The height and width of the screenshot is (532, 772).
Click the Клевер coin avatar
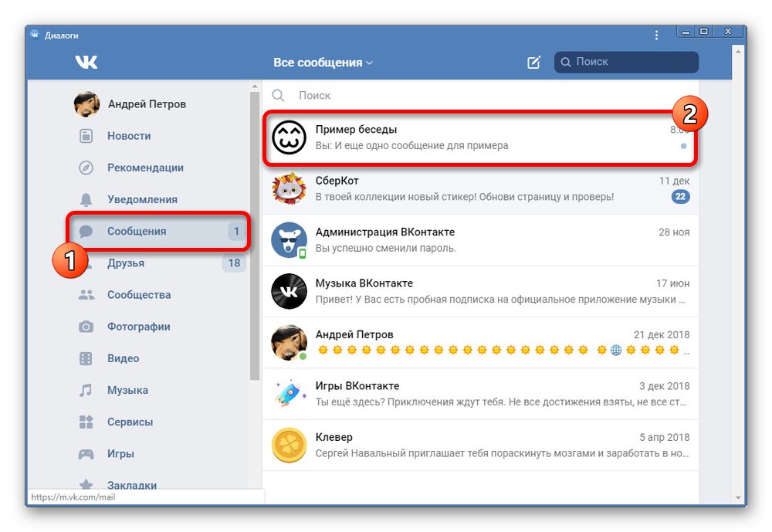(289, 445)
